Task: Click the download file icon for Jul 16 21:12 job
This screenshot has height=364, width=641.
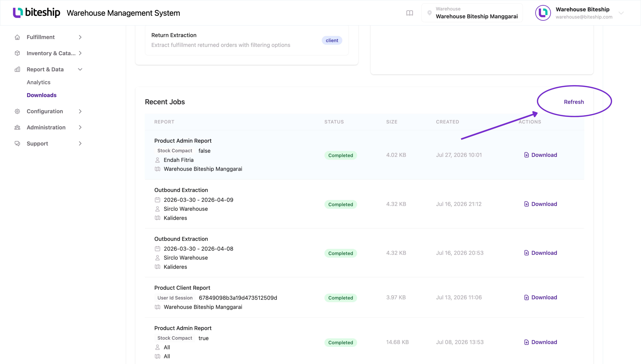Action: pyautogui.click(x=526, y=204)
